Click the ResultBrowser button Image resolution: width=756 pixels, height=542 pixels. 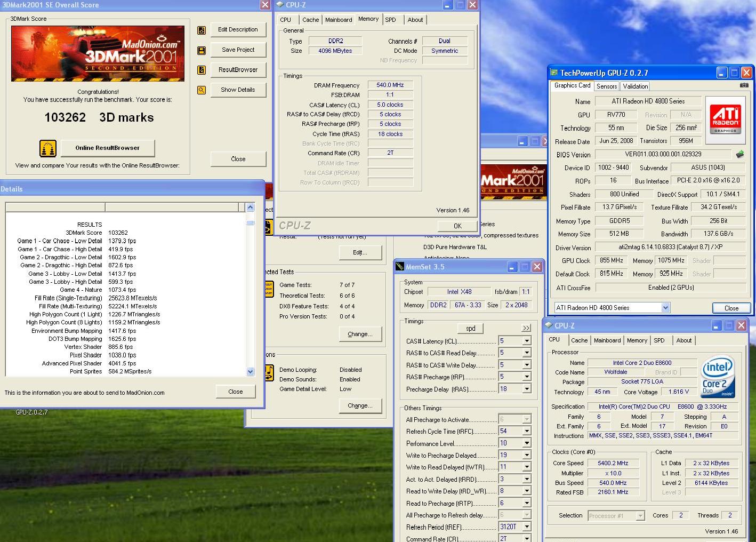pyautogui.click(x=238, y=70)
